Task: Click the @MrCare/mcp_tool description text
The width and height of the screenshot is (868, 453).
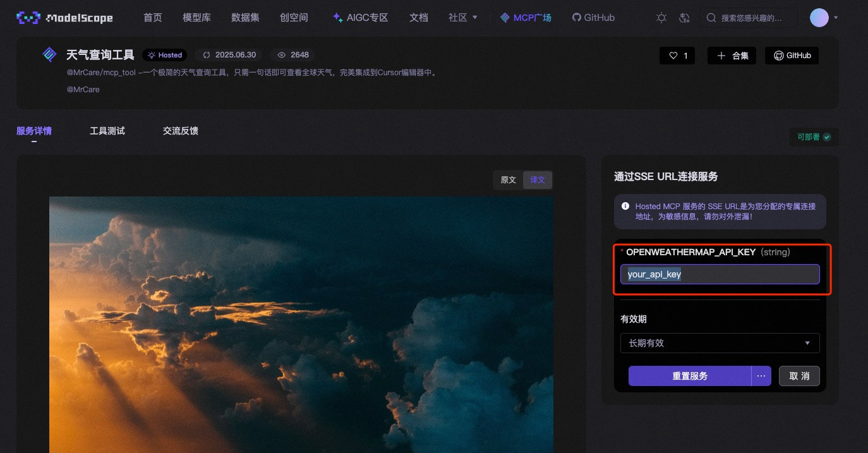Action: (252, 73)
